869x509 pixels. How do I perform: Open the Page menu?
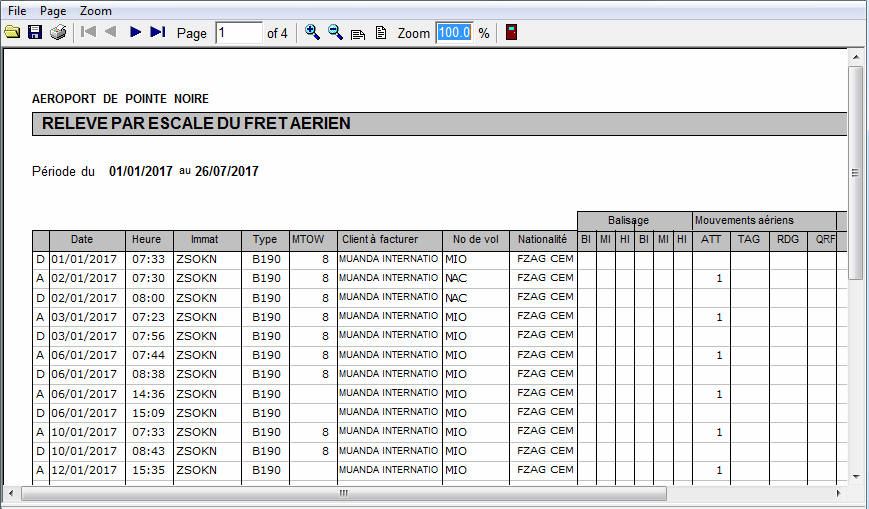point(53,10)
